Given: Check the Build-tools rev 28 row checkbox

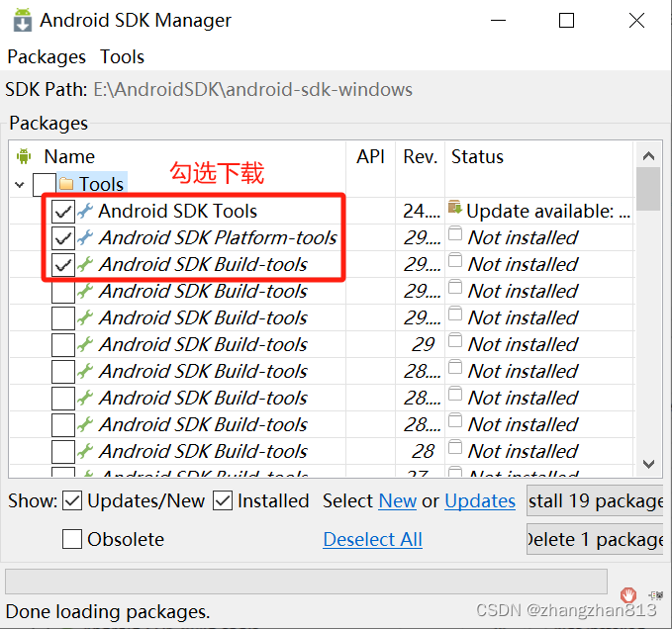Looking at the screenshot, I should click(x=63, y=451).
